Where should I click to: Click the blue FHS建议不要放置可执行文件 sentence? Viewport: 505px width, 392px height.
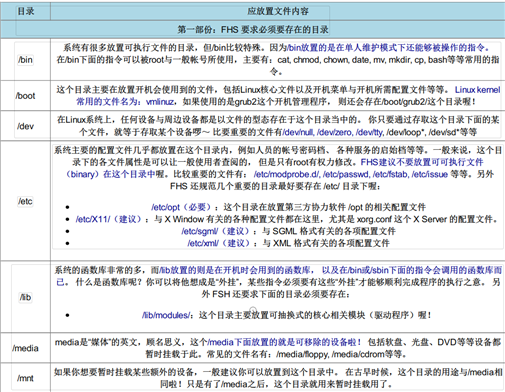tap(422, 162)
